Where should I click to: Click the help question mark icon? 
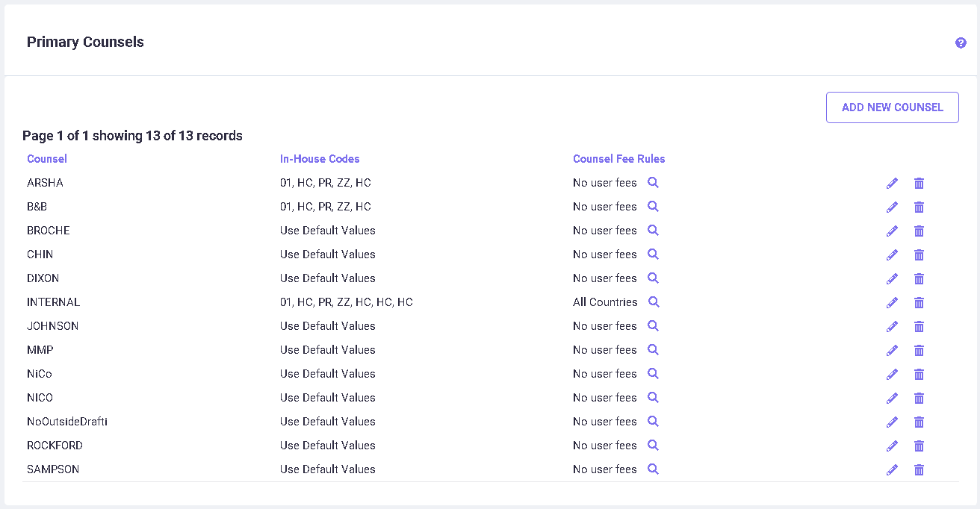tap(961, 43)
